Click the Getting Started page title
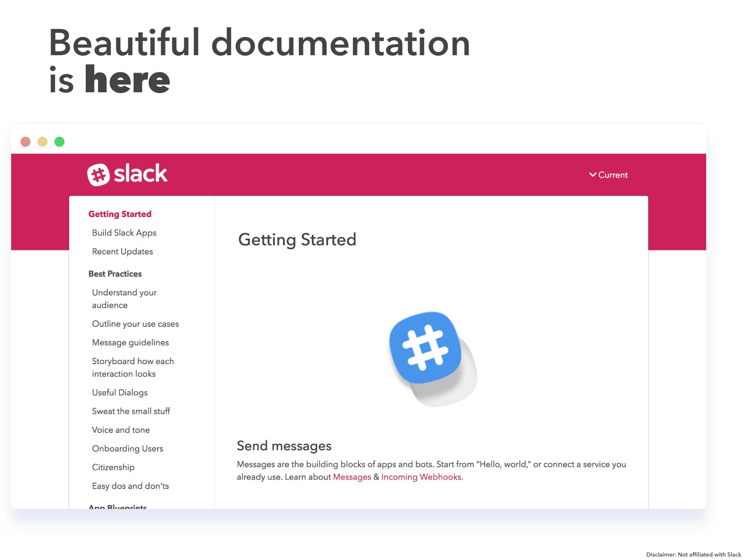Viewport: 744px width, 560px height. 297,240
